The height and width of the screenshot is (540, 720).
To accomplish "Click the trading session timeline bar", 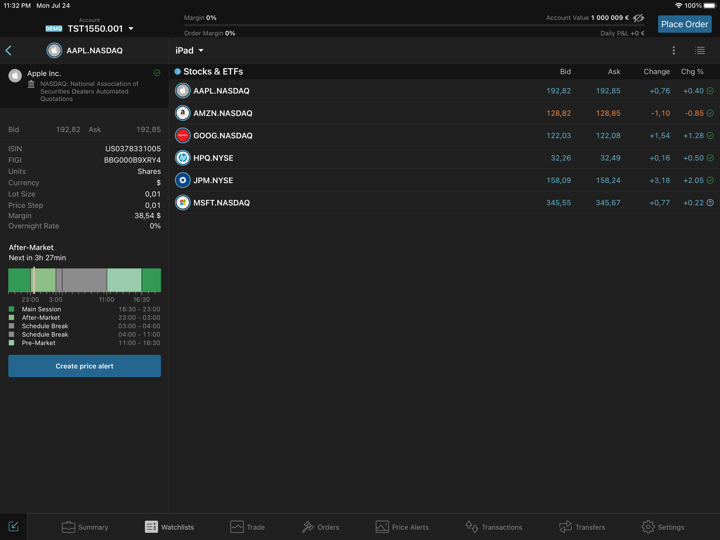I will (x=84, y=280).
